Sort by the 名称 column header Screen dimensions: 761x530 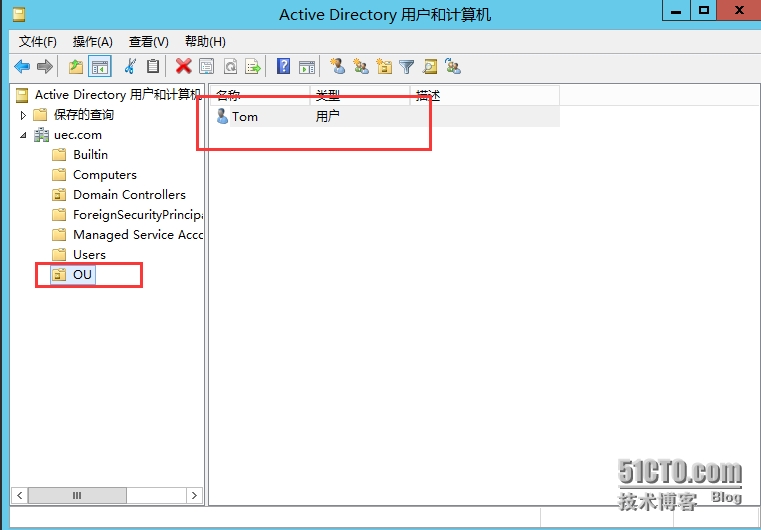[260, 96]
